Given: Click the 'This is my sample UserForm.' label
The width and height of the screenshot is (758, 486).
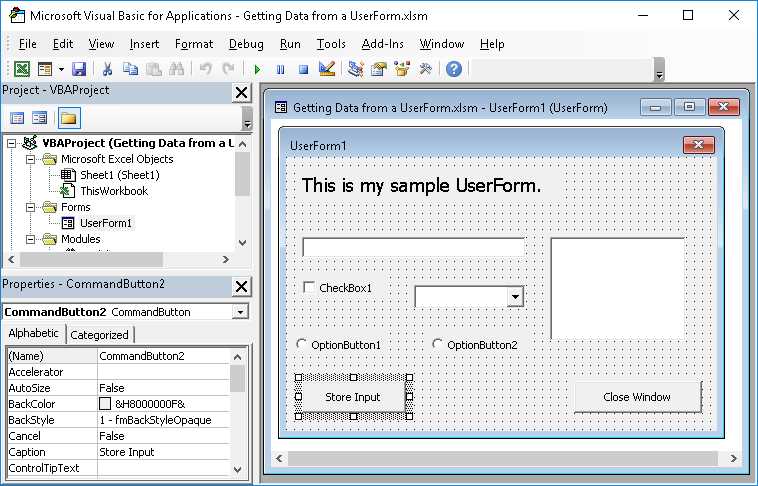Looking at the screenshot, I should (422, 186).
